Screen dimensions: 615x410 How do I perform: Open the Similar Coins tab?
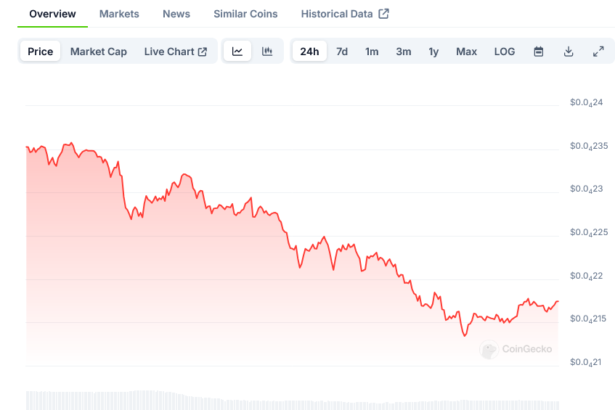pyautogui.click(x=245, y=15)
